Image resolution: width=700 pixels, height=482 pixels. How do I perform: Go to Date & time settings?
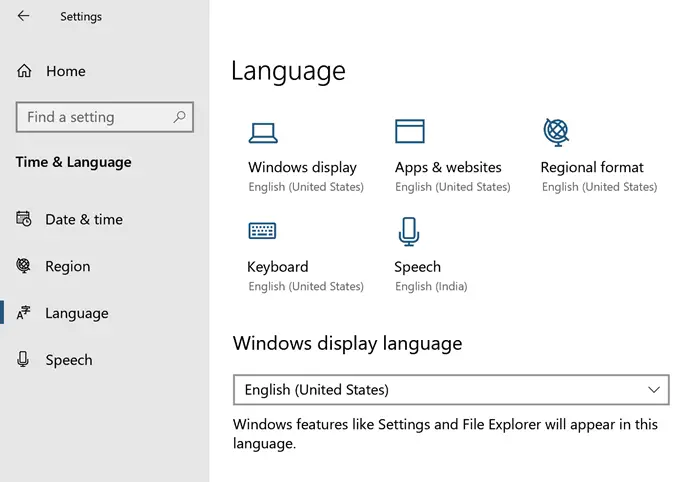pyautogui.click(x=84, y=219)
